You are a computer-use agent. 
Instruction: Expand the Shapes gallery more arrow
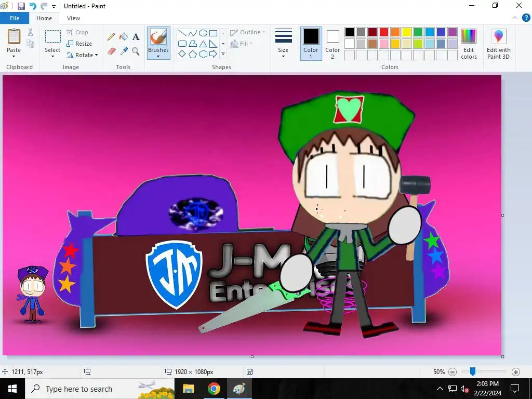(x=223, y=54)
